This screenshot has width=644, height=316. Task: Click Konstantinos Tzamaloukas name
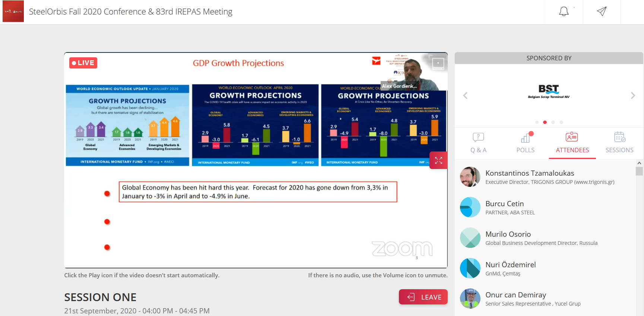point(530,173)
